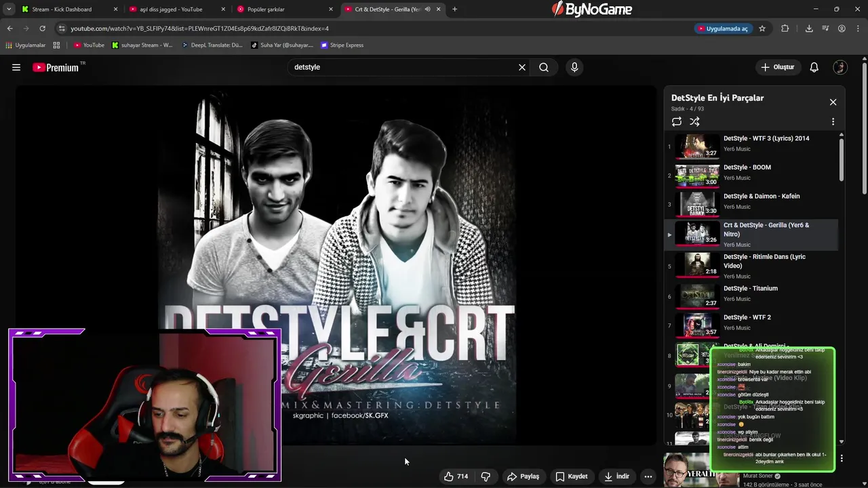Open notifications bell
This screenshot has width=868, height=488.
[814, 67]
